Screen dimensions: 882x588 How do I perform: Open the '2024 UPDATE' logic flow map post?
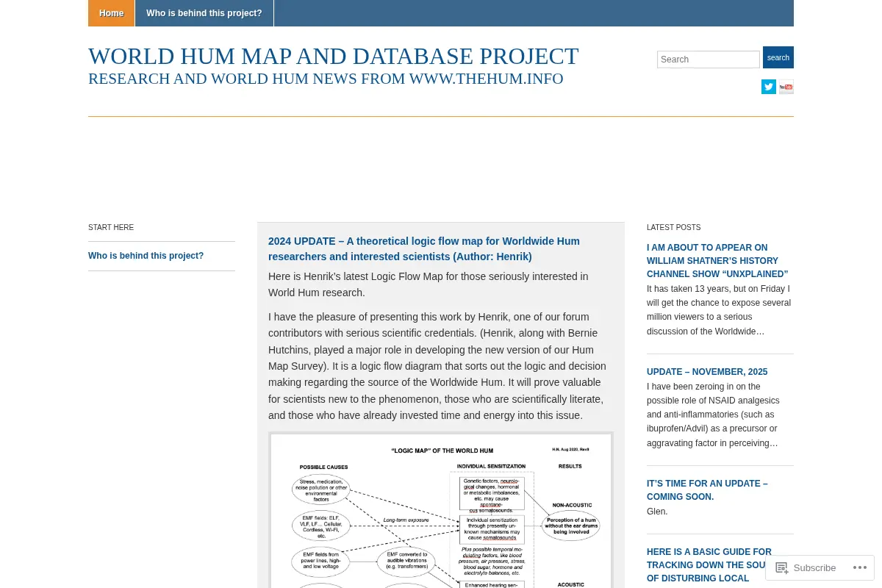[424, 249]
